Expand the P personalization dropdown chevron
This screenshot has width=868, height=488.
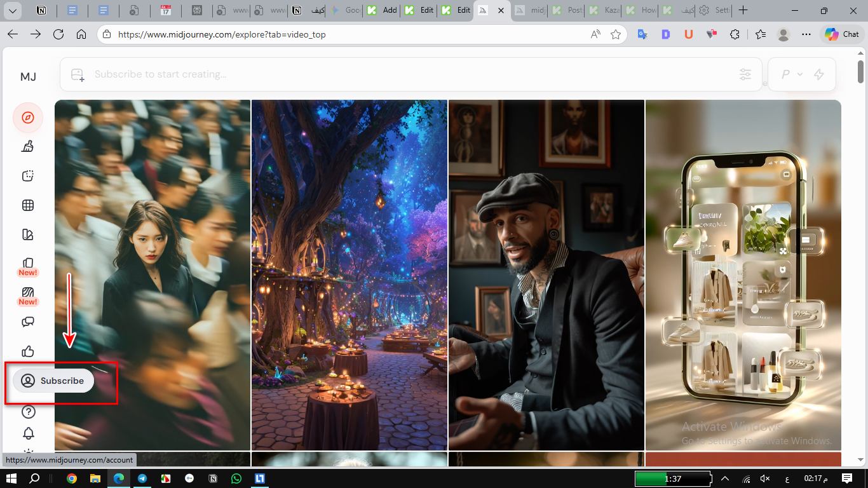coord(800,74)
